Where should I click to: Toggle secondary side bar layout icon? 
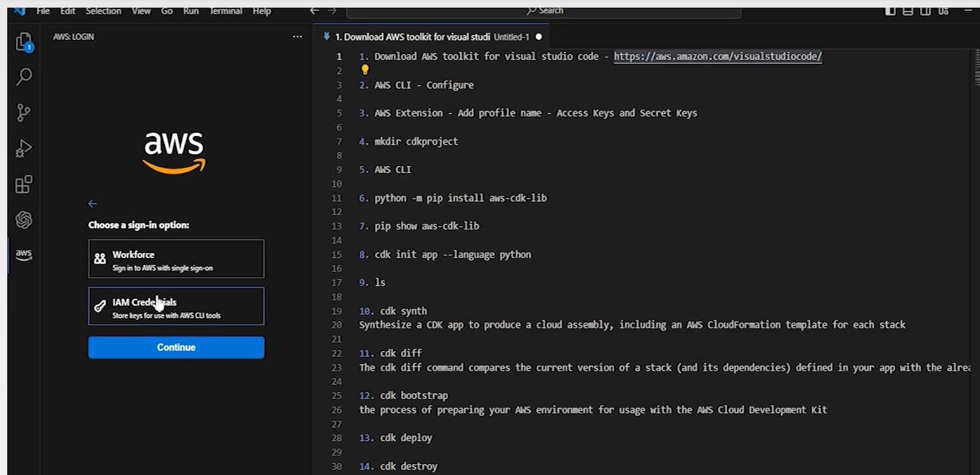tap(925, 10)
